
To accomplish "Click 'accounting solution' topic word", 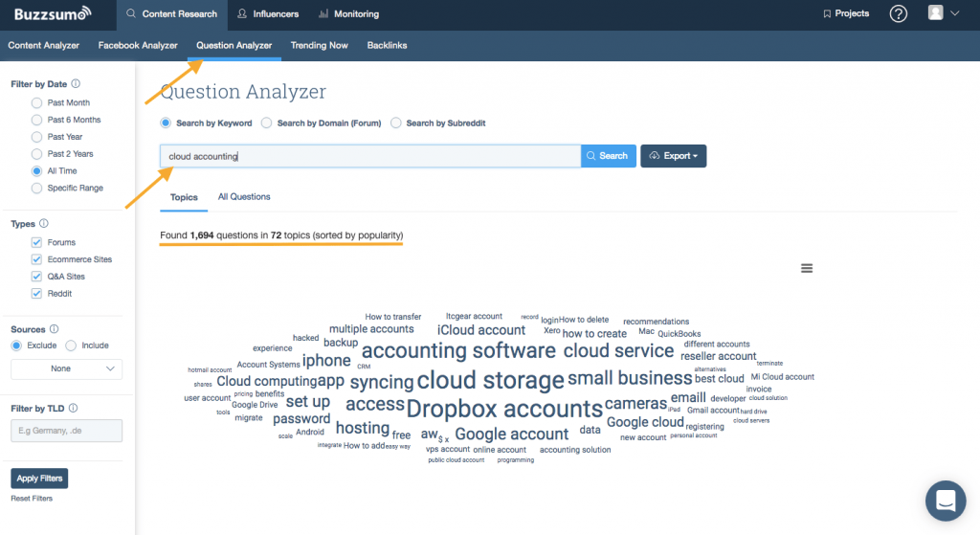I will (575, 450).
